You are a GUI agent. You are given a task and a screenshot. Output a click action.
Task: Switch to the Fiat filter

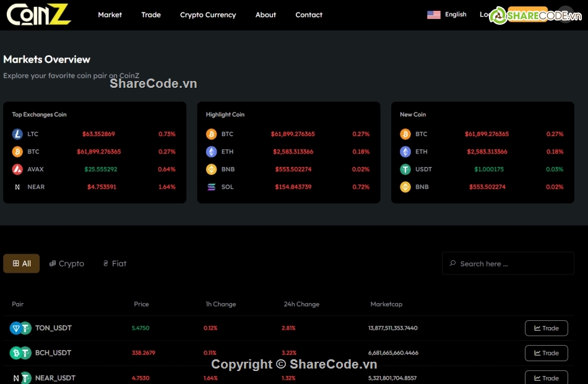pyautogui.click(x=114, y=263)
